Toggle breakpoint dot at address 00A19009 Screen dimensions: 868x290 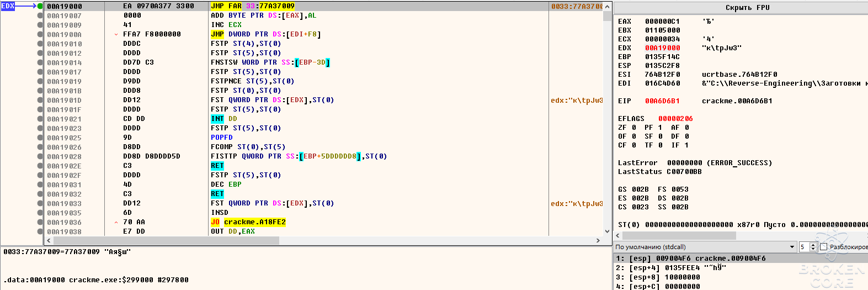[x=40, y=25]
